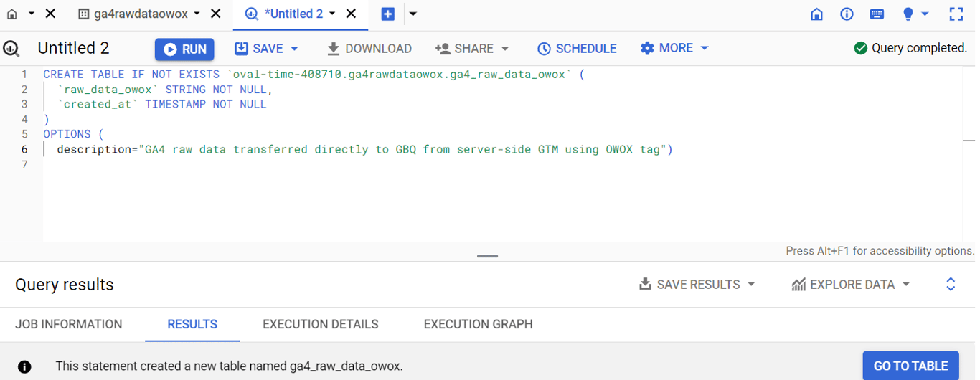
Task: Click GO TO TABLE button
Action: [910, 366]
